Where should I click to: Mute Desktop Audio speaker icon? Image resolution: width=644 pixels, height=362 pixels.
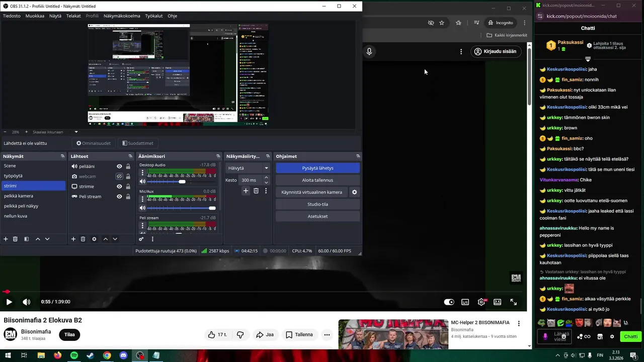point(142,182)
